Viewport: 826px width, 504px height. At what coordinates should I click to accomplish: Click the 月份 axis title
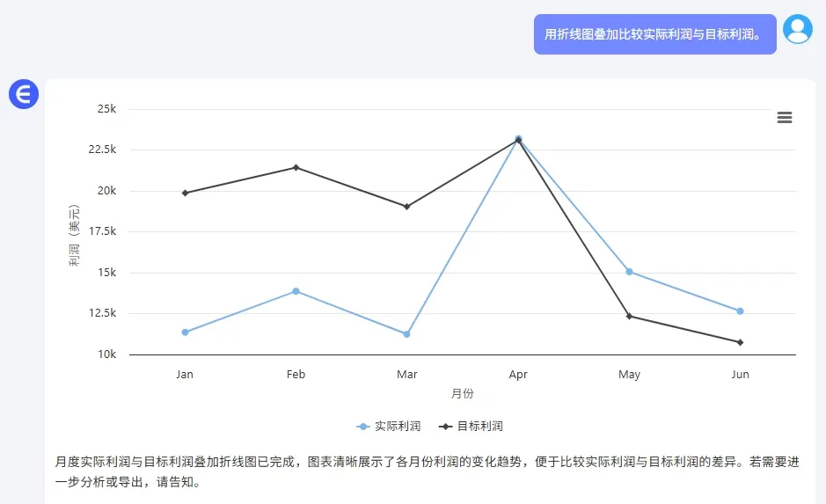463,393
